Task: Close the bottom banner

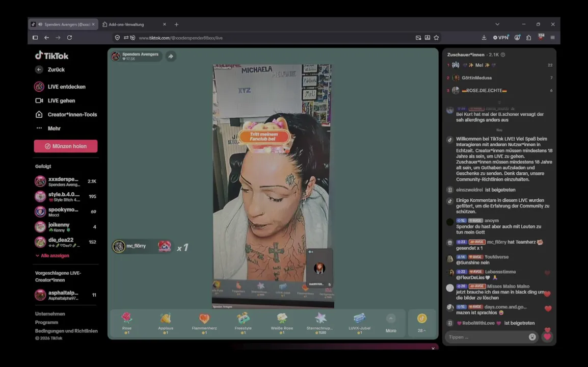Action: pos(433,348)
